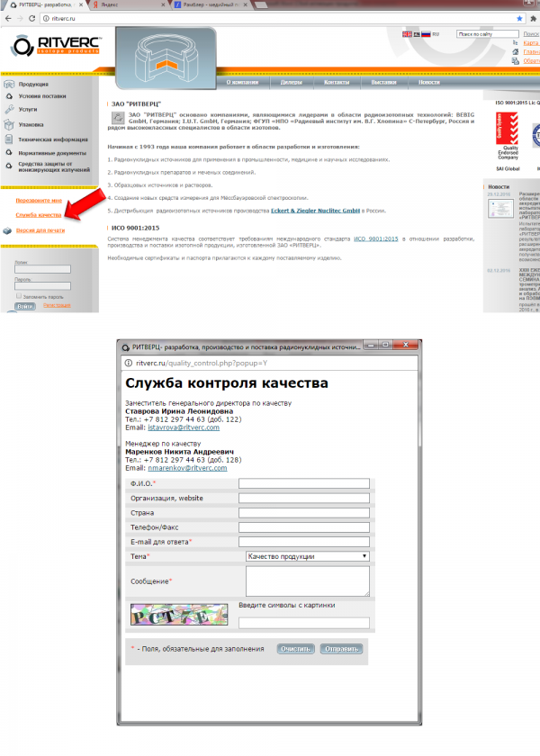Focus the Организация, website input field
Image resolution: width=540 pixels, height=756 pixels.
click(304, 498)
